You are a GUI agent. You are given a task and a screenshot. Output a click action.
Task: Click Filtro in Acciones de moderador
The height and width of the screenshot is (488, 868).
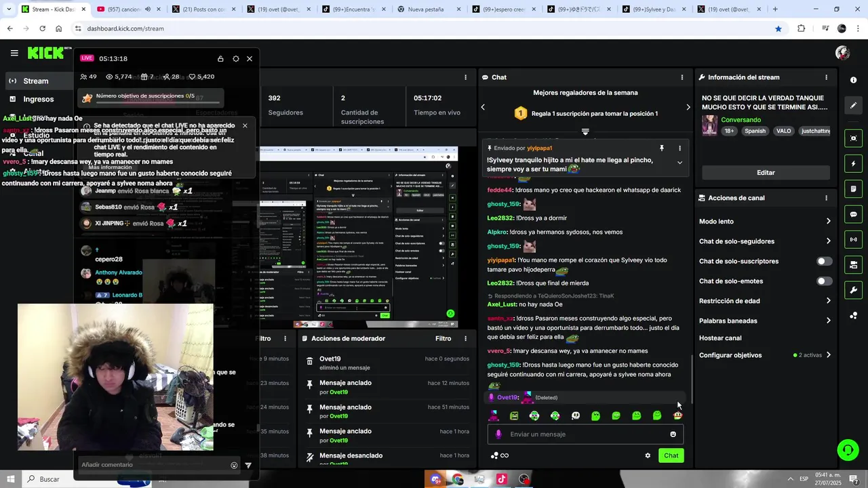(443, 338)
